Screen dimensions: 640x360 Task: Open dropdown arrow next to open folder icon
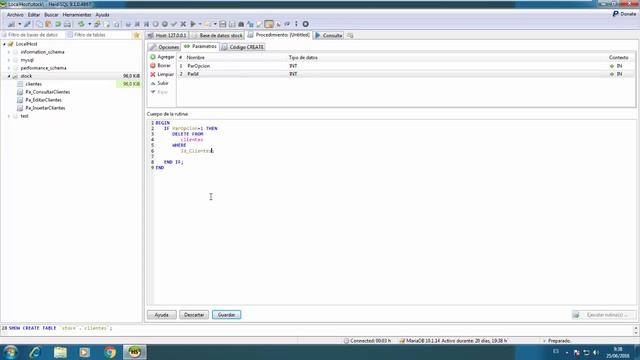pyautogui.click(x=215, y=24)
